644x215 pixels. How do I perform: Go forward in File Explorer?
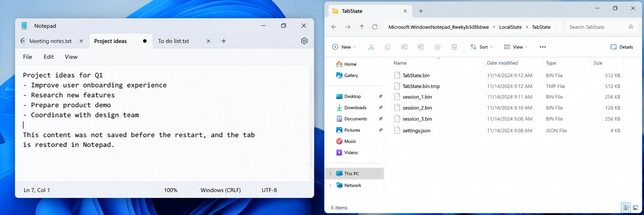click(348, 27)
